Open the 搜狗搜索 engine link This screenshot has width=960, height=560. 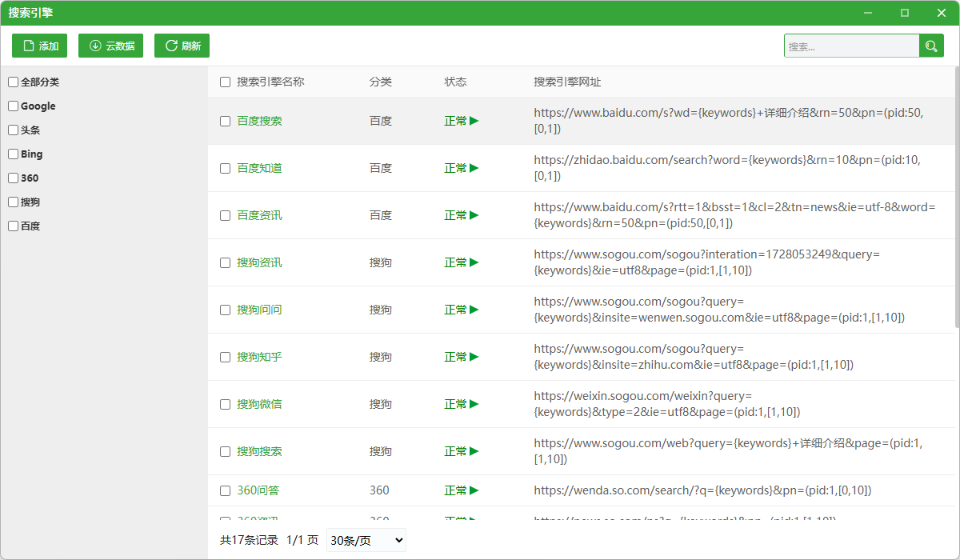pyautogui.click(x=259, y=451)
